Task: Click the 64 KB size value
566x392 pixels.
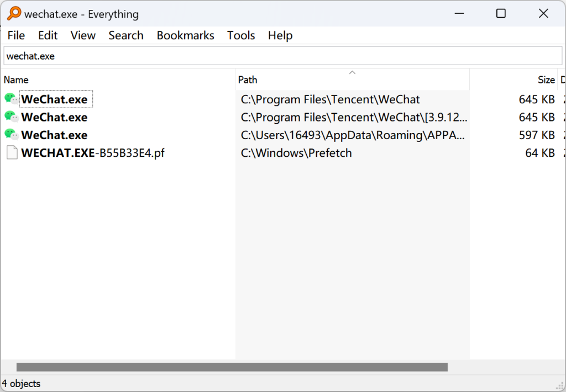Action: pyautogui.click(x=539, y=153)
